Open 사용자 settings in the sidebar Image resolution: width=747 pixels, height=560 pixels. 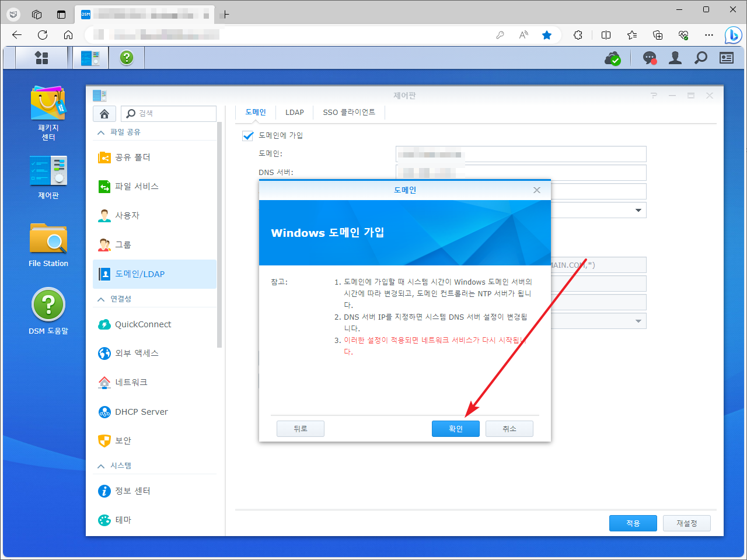pos(154,216)
